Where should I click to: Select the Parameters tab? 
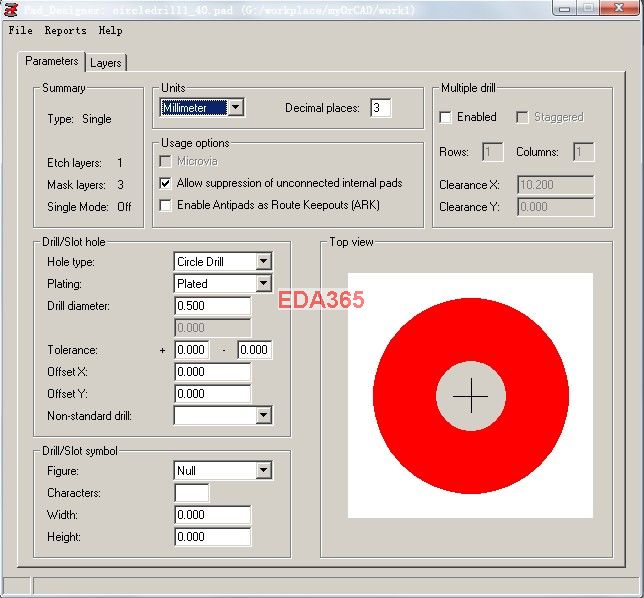click(52, 61)
